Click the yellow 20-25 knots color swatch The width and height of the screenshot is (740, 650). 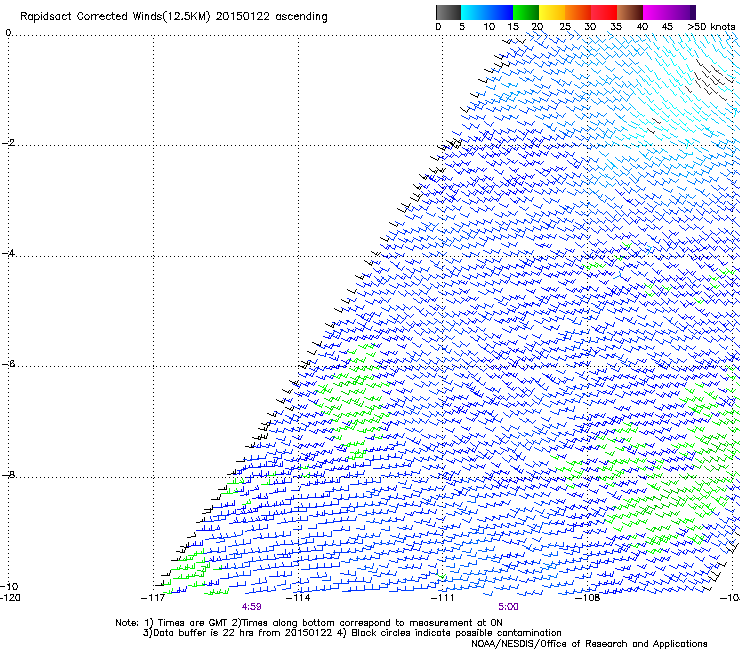[x=552, y=12]
